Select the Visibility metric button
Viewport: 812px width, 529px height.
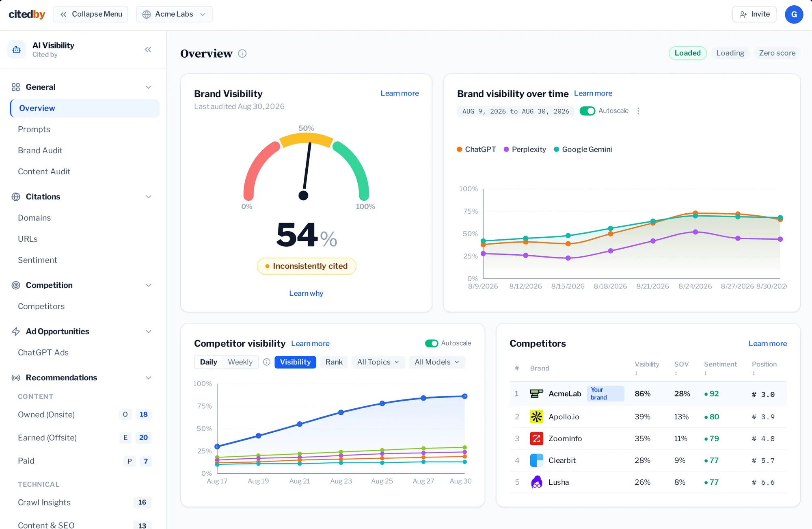click(x=295, y=362)
